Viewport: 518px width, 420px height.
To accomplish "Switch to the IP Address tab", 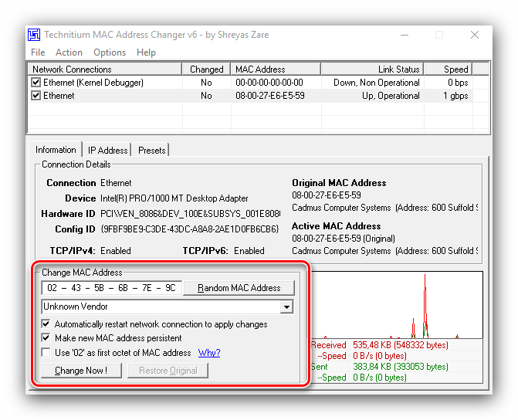I will tap(107, 151).
